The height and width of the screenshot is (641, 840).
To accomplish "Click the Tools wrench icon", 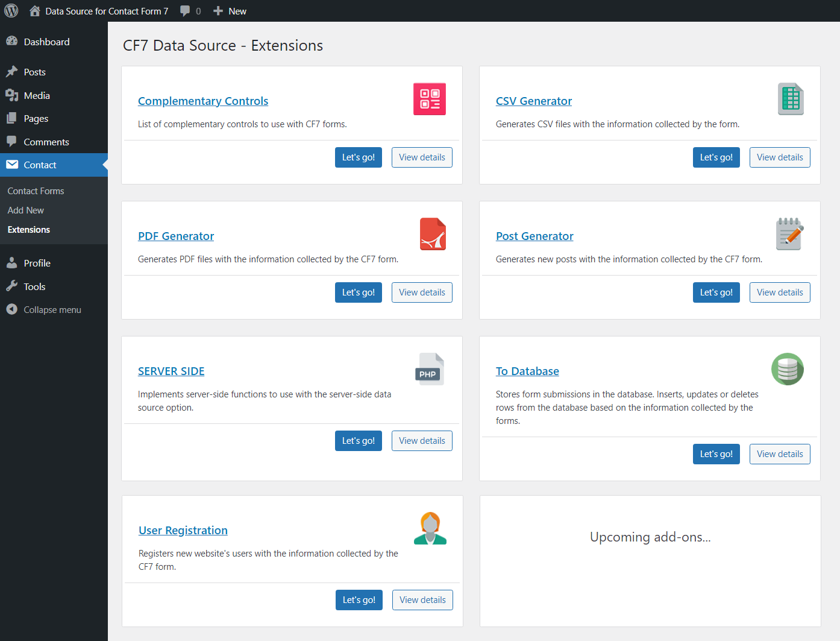I will 11,286.
